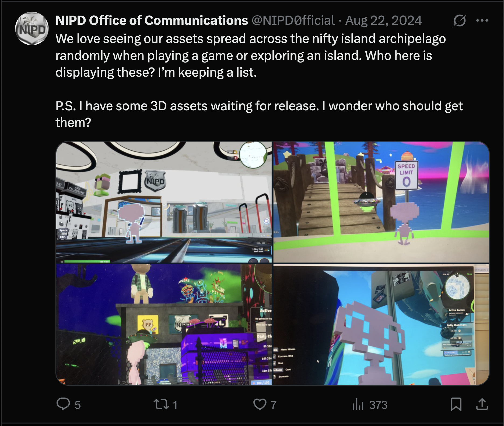The height and width of the screenshot is (426, 504).
Task: Click the reply speech bubble icon
Action: coord(63,404)
